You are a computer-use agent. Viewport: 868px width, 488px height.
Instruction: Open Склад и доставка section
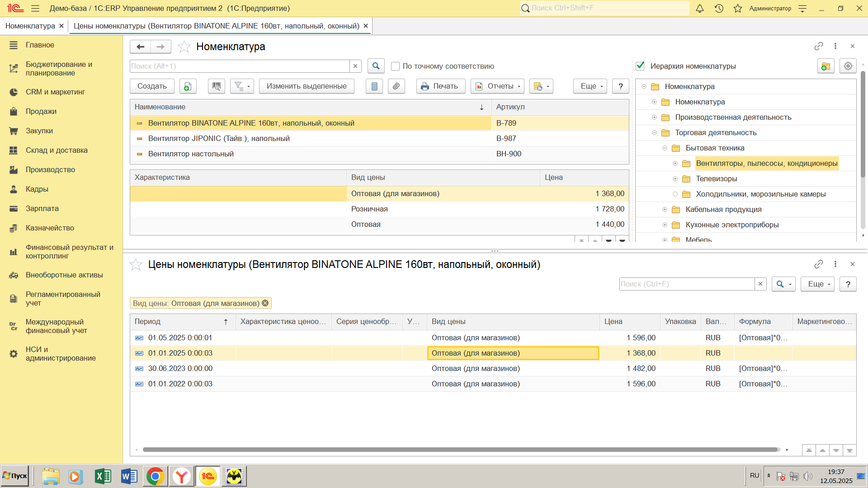click(x=57, y=150)
